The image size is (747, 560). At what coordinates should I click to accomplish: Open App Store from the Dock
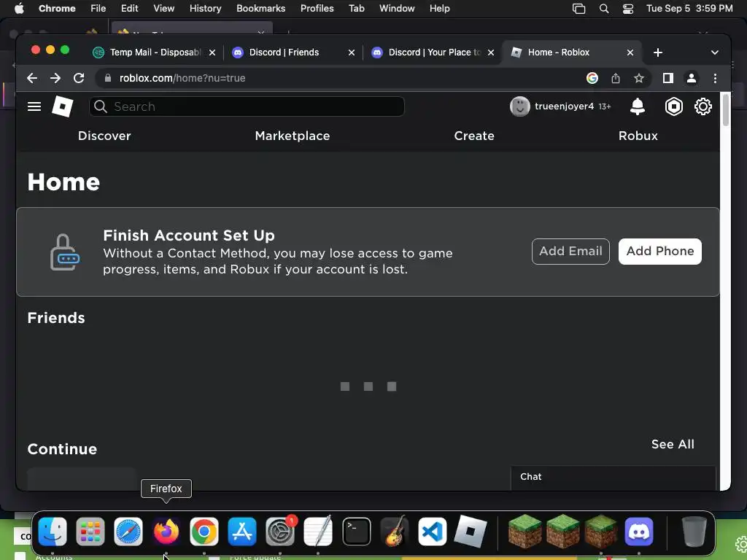click(242, 531)
